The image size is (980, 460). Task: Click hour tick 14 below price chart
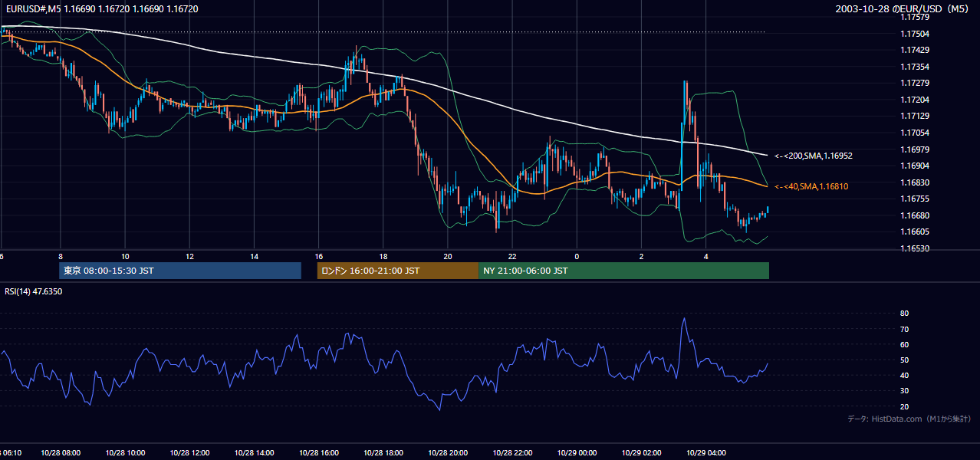(x=254, y=256)
